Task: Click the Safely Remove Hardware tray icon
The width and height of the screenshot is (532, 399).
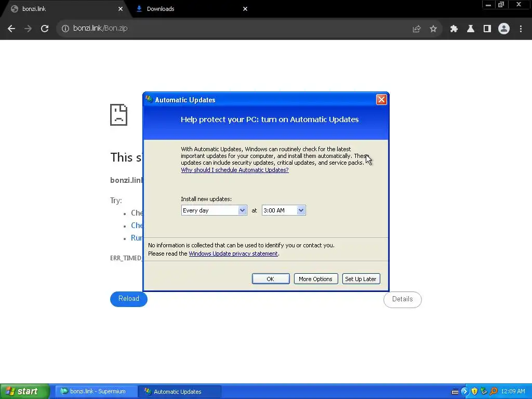Action: [484, 392]
